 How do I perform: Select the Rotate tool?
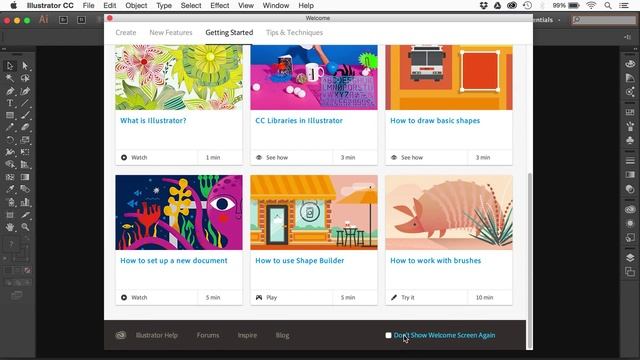(10, 140)
